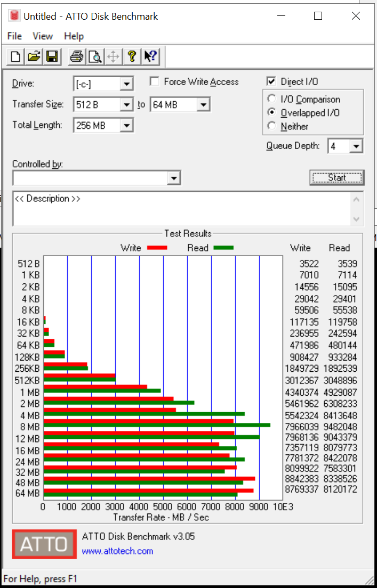Activate the context help arrow icon
Viewport: 377px width, 588px height.
tap(150, 57)
